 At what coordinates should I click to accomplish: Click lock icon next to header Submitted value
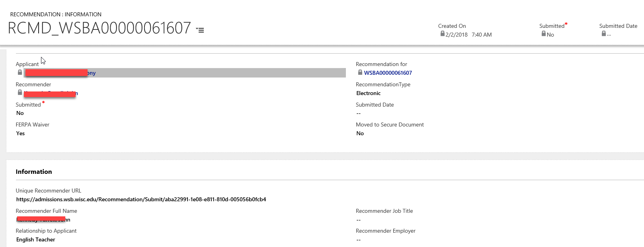click(x=543, y=34)
